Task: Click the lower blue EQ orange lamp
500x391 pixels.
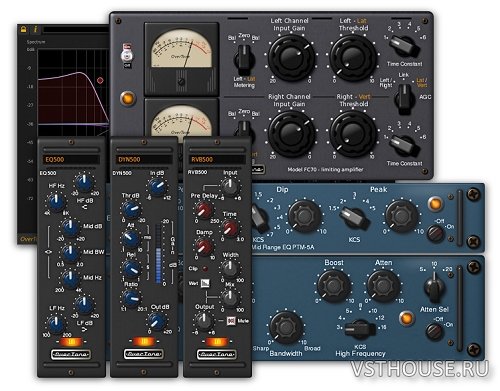Action: point(406,318)
